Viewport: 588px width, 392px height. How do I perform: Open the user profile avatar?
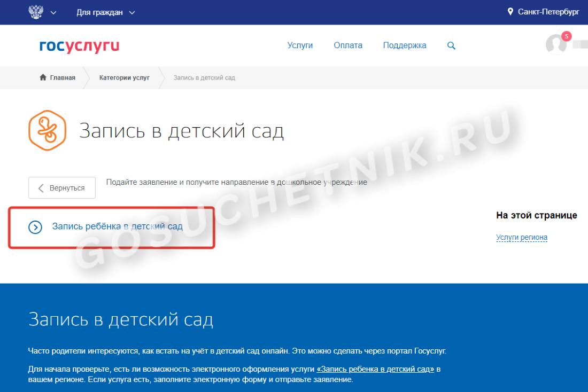pos(556,44)
